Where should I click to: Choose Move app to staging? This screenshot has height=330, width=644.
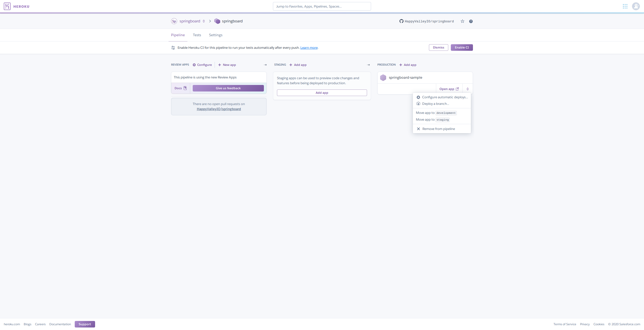[442, 120]
